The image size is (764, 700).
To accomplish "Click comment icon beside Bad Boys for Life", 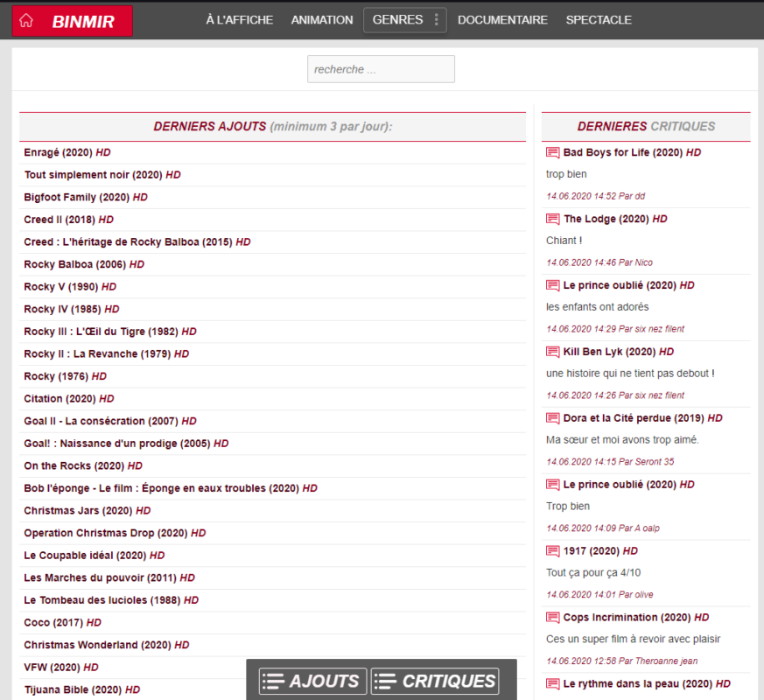I will (x=552, y=152).
